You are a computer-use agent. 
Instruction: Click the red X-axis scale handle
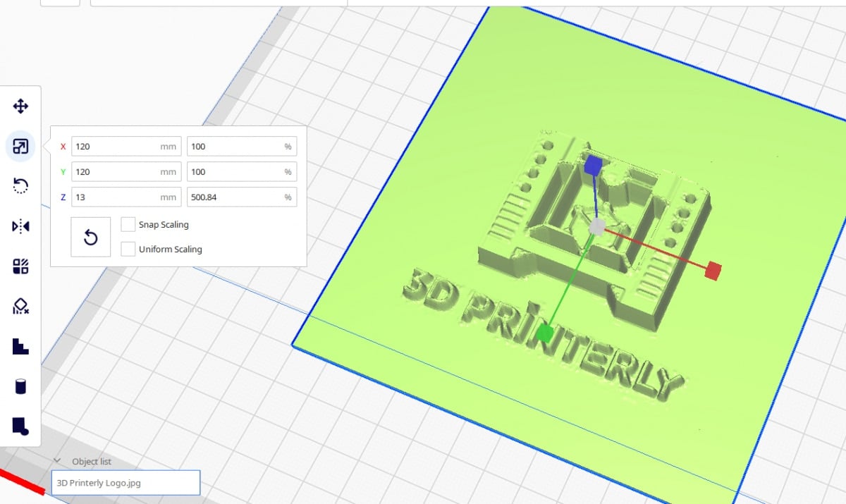pos(713,270)
